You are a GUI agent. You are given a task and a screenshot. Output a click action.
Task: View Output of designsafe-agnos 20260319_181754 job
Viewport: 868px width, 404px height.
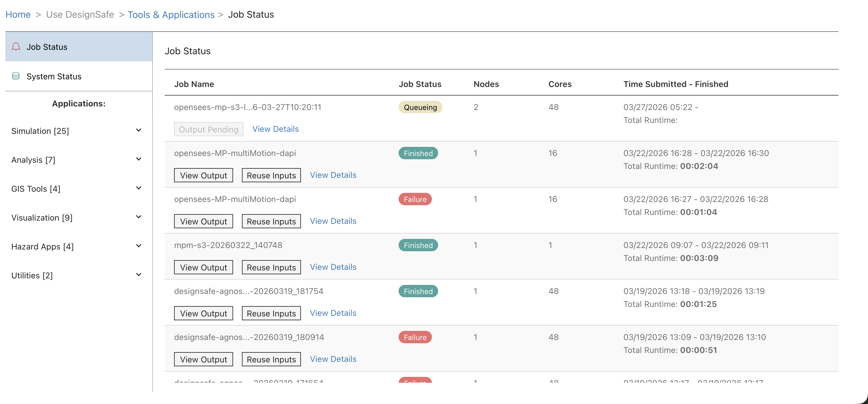point(204,314)
